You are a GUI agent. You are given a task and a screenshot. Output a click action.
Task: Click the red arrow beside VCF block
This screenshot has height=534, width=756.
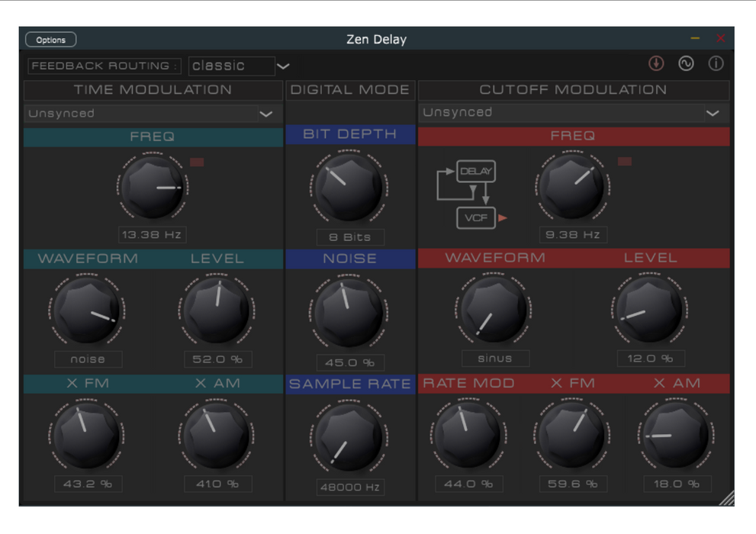point(503,219)
